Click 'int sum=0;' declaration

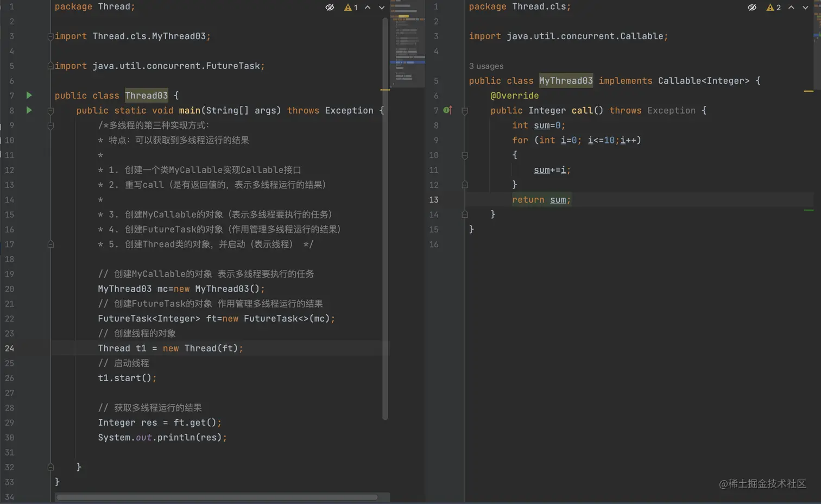pyautogui.click(x=539, y=125)
